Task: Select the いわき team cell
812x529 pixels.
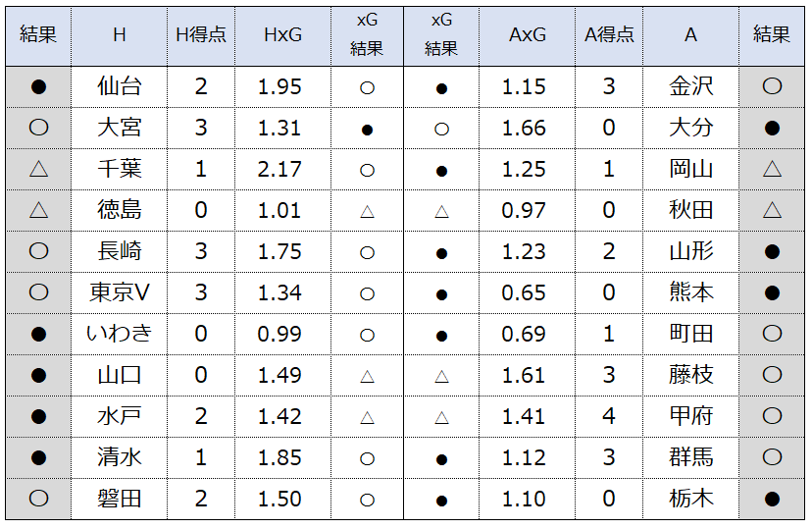Action: (x=119, y=334)
